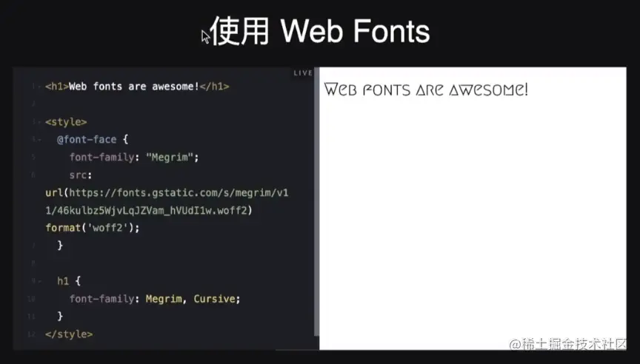The image size is (640, 364).
Task: Click the "h1 {" selector line
Action: pos(69,281)
